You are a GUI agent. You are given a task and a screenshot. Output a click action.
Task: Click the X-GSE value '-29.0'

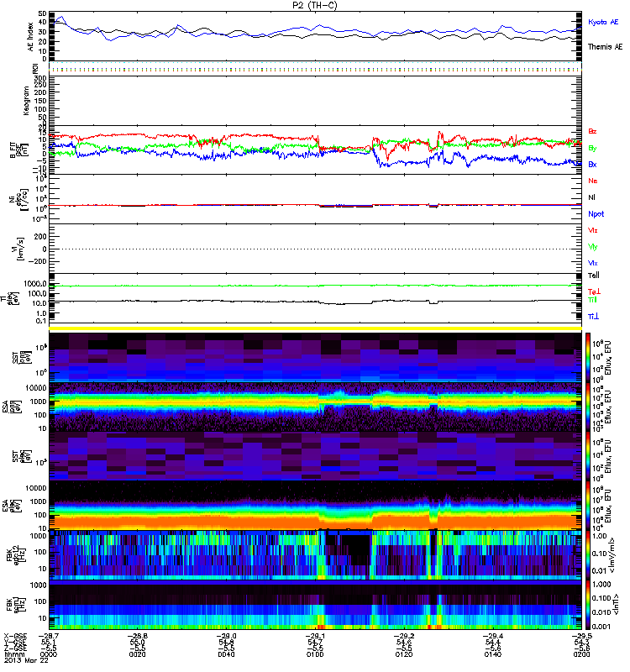(225, 636)
